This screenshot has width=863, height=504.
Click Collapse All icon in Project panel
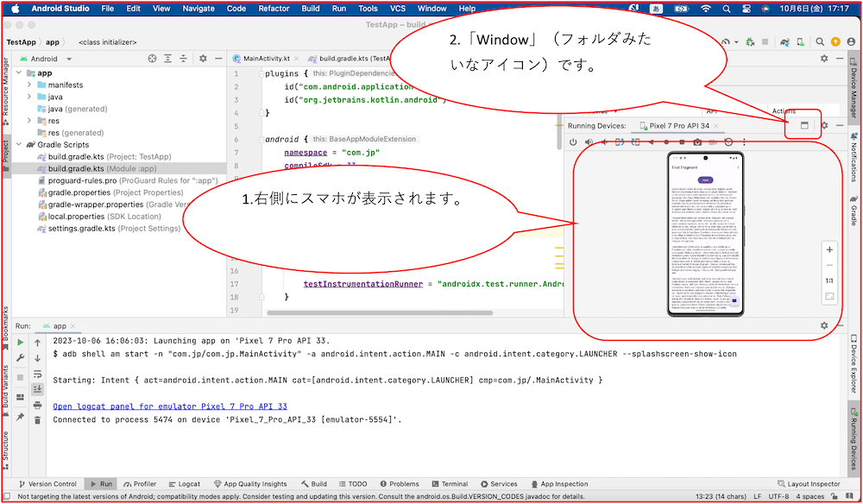point(183,59)
